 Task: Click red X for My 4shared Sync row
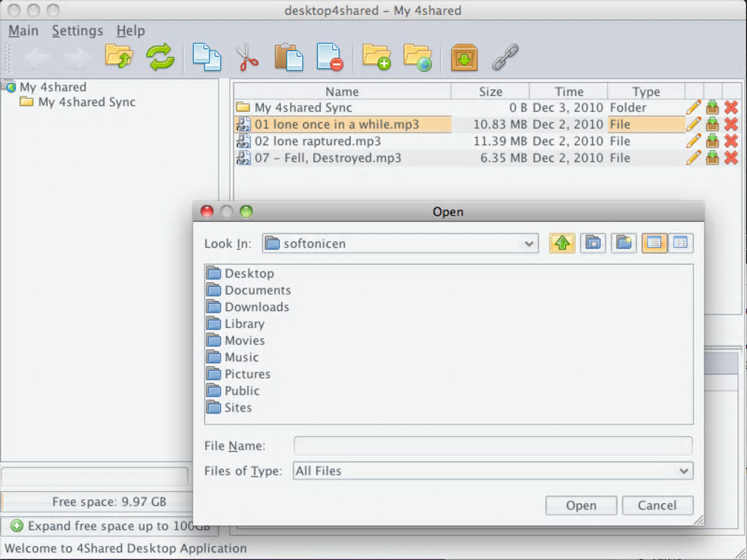(x=732, y=107)
